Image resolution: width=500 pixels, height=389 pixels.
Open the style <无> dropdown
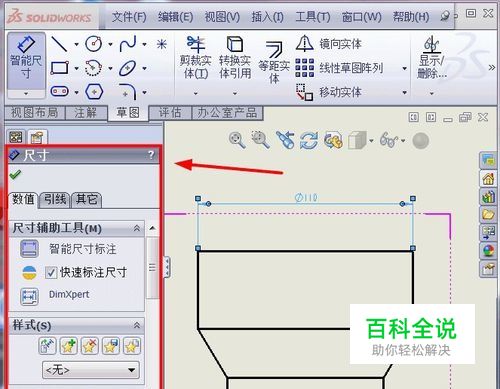(x=91, y=370)
